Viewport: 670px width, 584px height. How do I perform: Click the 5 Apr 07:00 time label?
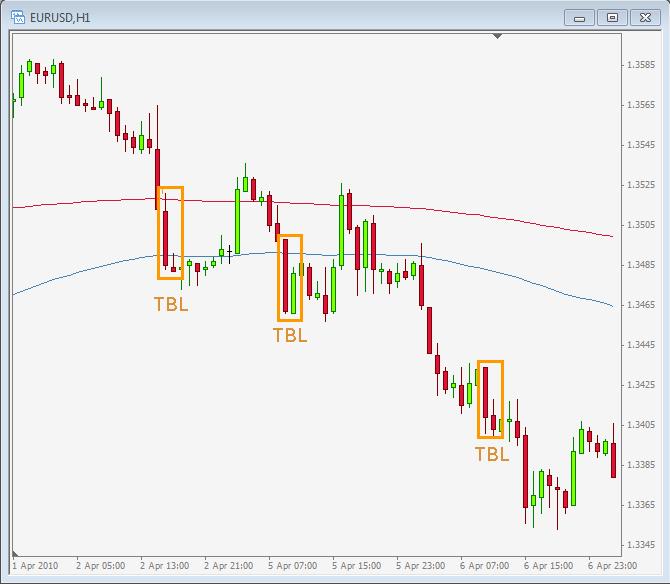point(293,566)
